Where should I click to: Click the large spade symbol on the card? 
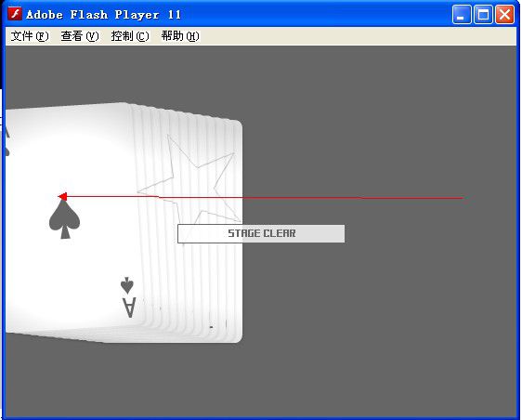(65, 219)
